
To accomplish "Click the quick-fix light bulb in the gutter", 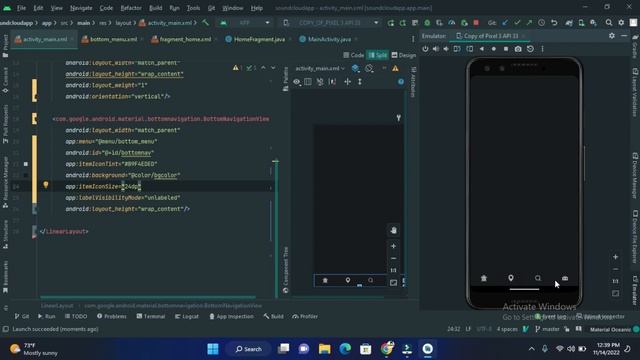I will tap(46, 185).
